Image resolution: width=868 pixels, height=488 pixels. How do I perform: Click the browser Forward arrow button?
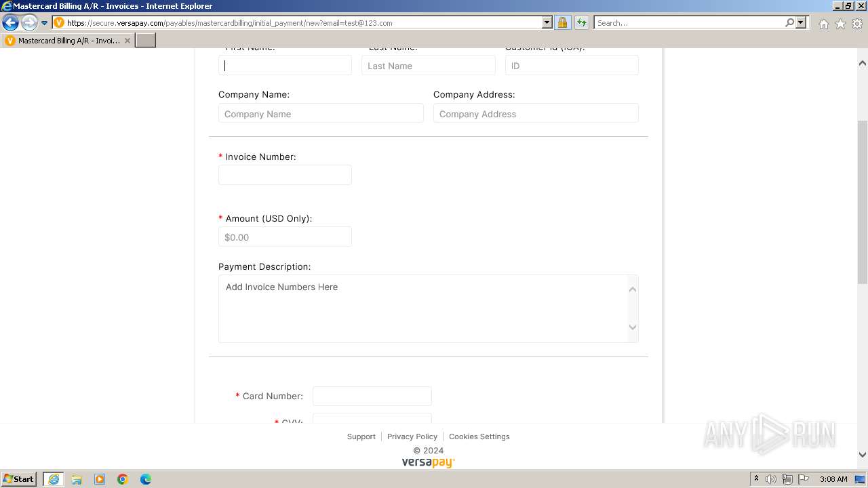[29, 23]
